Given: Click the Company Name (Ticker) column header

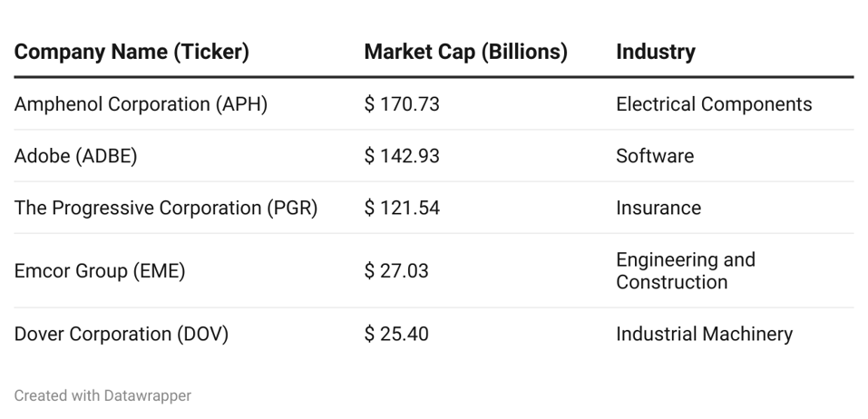Looking at the screenshot, I should (132, 53).
